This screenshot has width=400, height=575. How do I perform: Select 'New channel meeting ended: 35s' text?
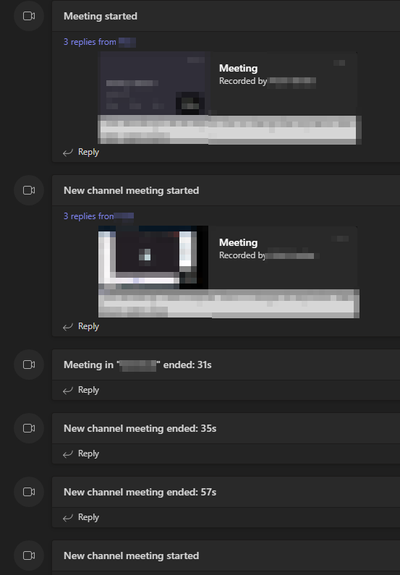[x=140, y=428]
